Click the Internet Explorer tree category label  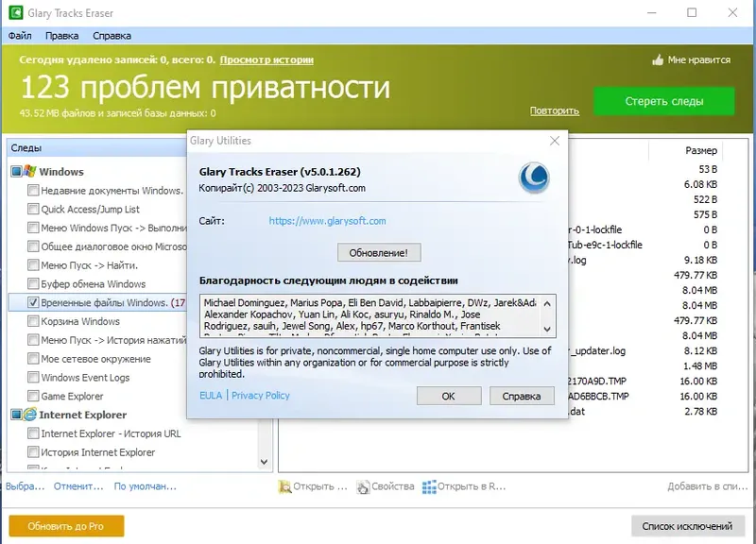click(x=83, y=415)
